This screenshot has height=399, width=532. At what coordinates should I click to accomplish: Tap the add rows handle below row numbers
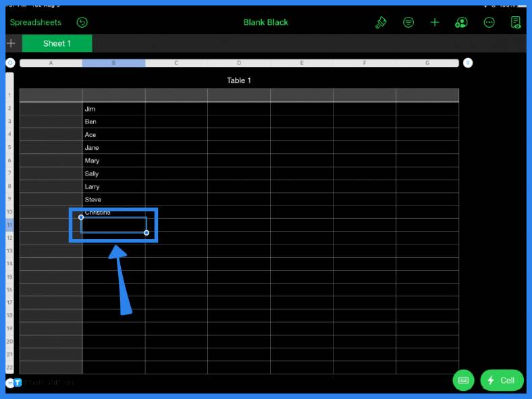tap(10, 383)
